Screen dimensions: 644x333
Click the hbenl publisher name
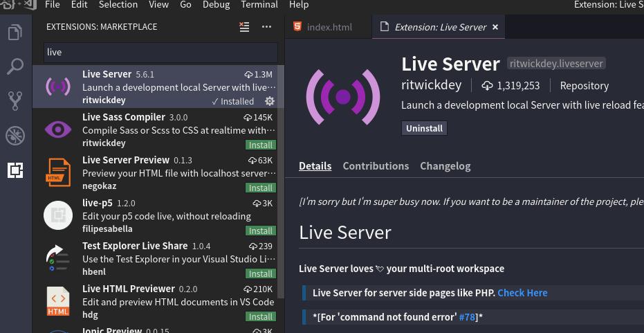94,272
